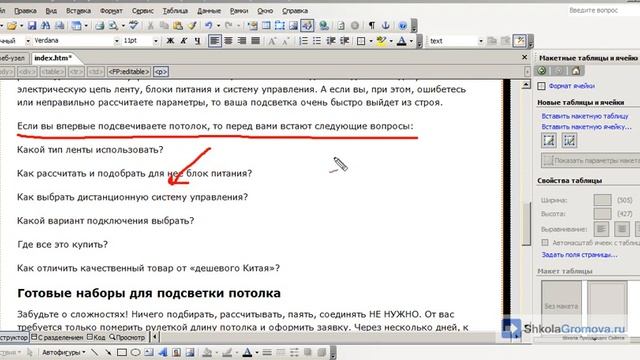The width and height of the screenshot is (640, 360).
Task: Insert hyperlink globe icon
Action: [x=324, y=26]
